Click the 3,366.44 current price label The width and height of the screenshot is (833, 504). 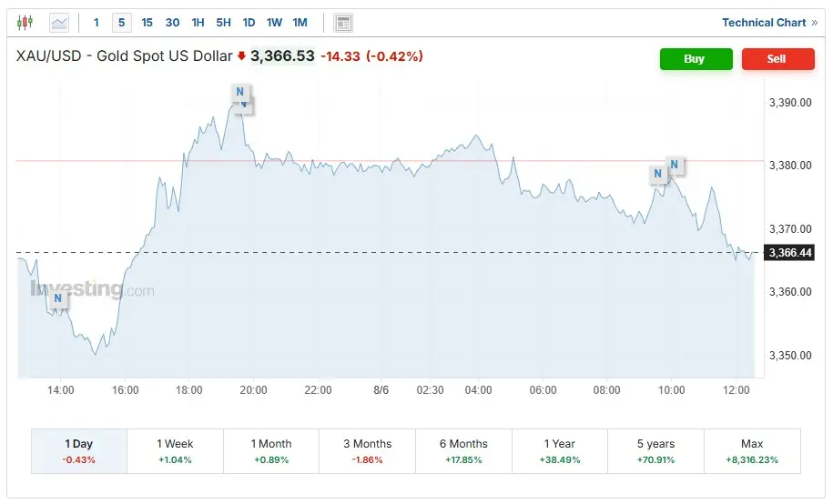coord(789,253)
